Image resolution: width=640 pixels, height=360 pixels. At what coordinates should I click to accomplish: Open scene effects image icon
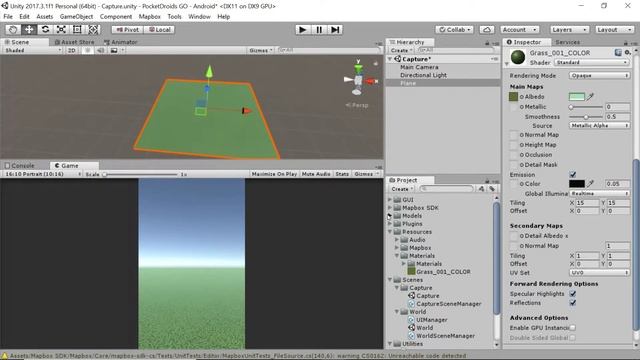tap(114, 50)
